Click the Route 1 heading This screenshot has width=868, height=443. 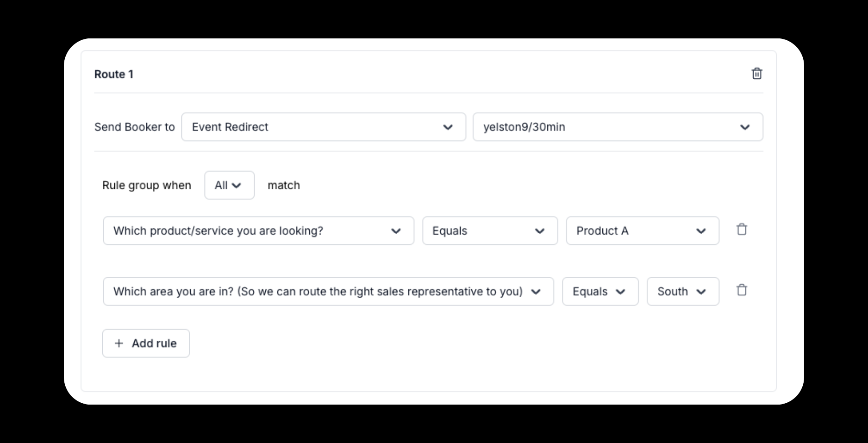pyautogui.click(x=114, y=74)
